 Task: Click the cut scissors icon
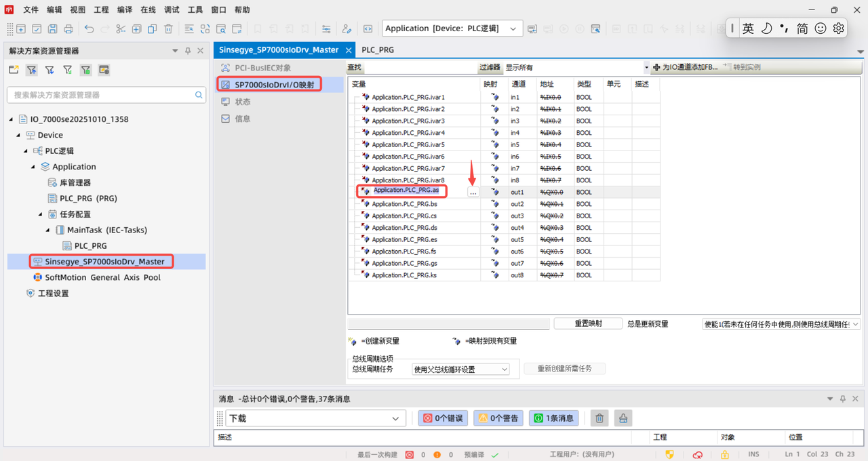point(121,29)
